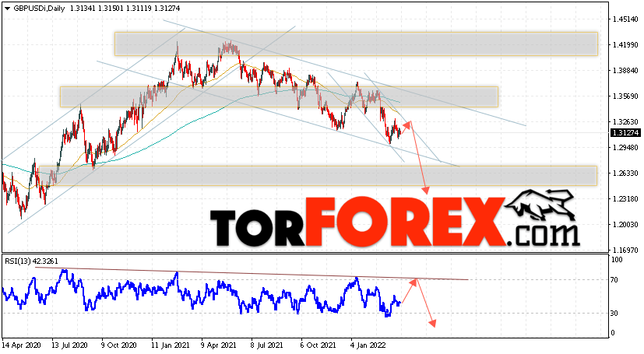Select the 14 Apr 2020 date label
This screenshot has width=644, height=354.
tap(22, 345)
